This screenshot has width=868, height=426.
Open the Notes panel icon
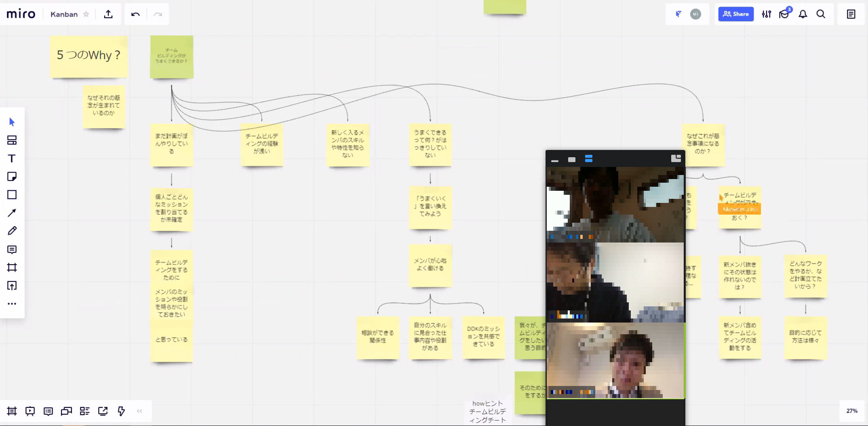(851, 14)
